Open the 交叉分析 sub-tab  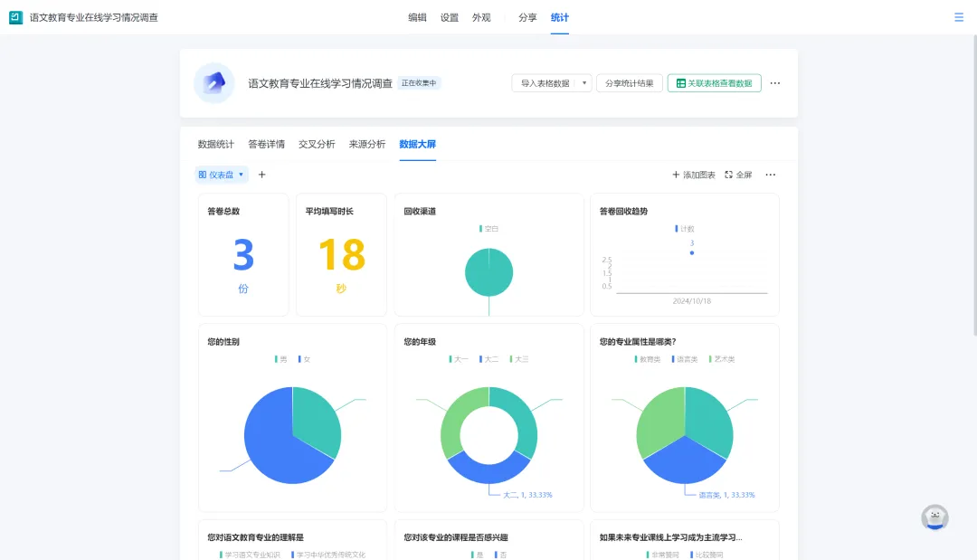(x=317, y=144)
